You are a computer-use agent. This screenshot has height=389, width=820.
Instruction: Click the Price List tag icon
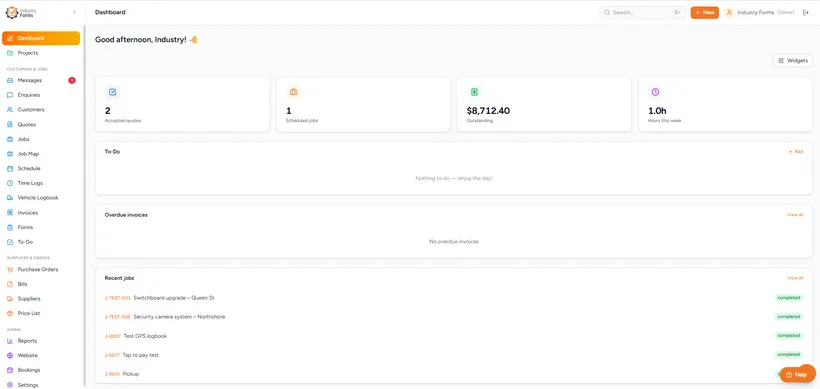pyautogui.click(x=10, y=314)
